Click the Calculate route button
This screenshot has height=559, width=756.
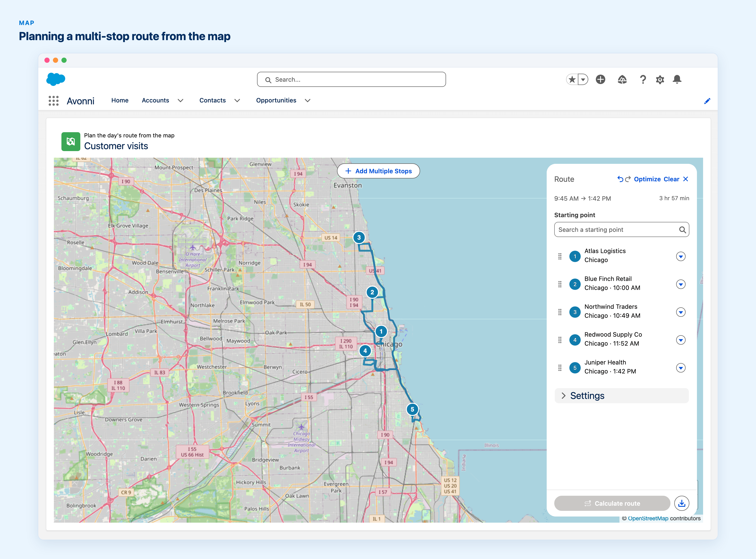click(612, 503)
